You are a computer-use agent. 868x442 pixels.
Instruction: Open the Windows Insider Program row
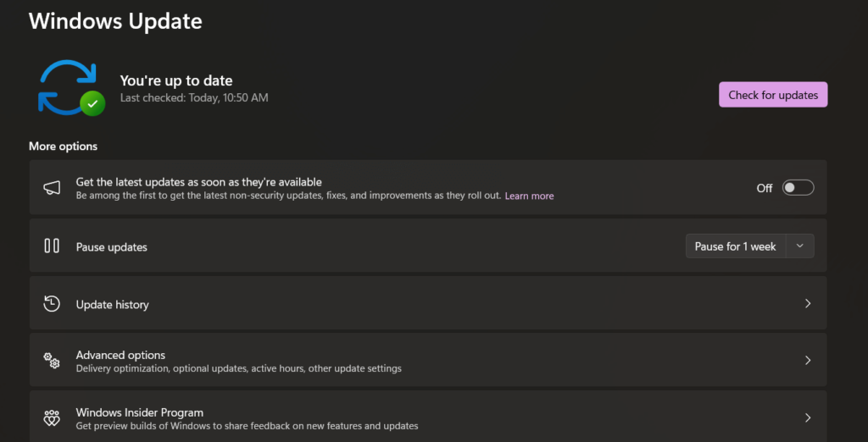[x=428, y=416]
